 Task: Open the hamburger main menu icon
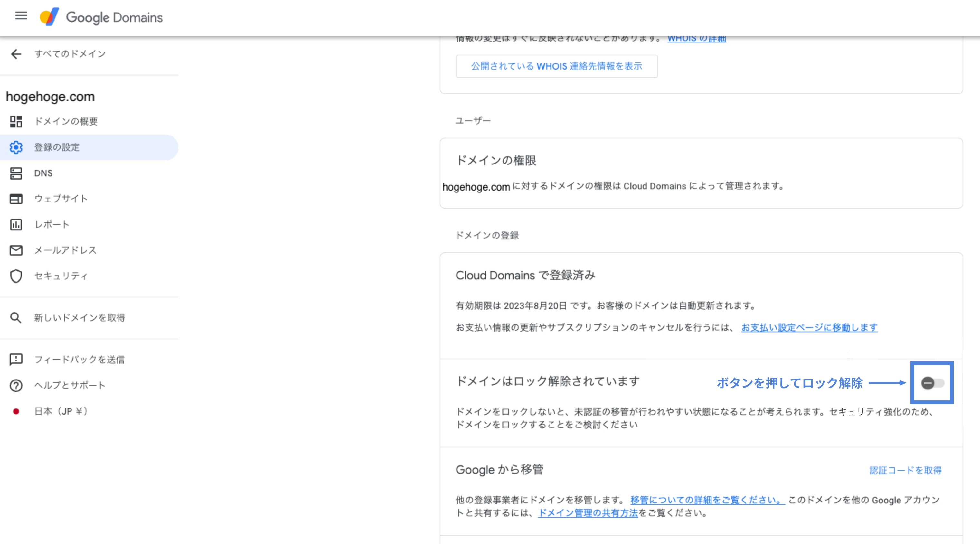[x=21, y=15]
